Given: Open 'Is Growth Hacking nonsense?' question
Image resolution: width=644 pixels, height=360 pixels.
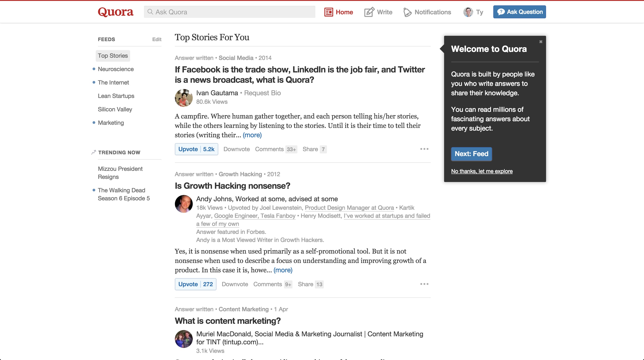Looking at the screenshot, I should (233, 186).
